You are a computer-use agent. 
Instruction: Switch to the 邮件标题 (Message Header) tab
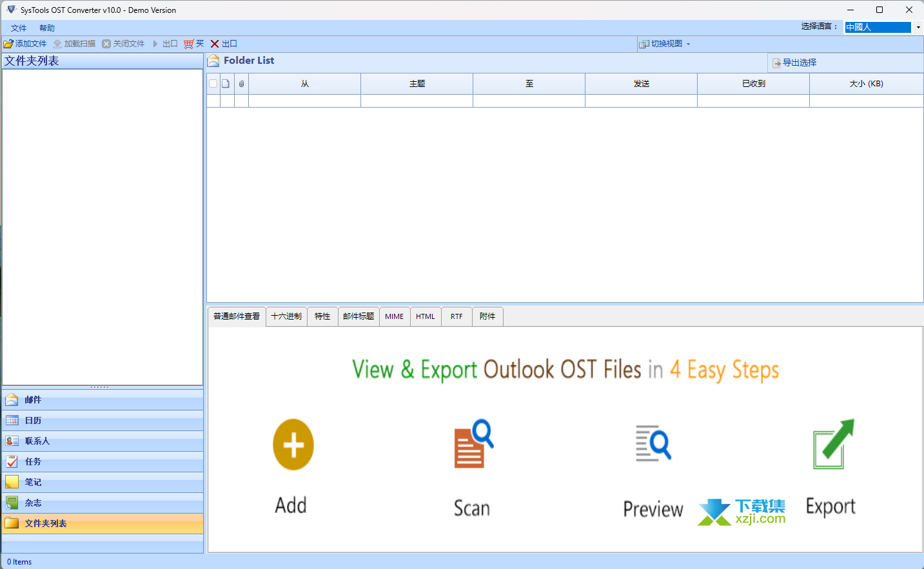tap(359, 316)
